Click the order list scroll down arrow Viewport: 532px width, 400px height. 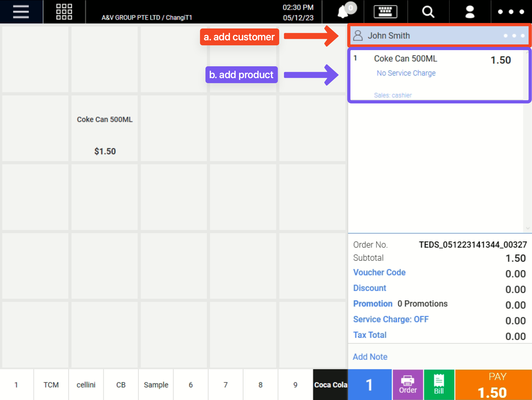[x=528, y=228]
